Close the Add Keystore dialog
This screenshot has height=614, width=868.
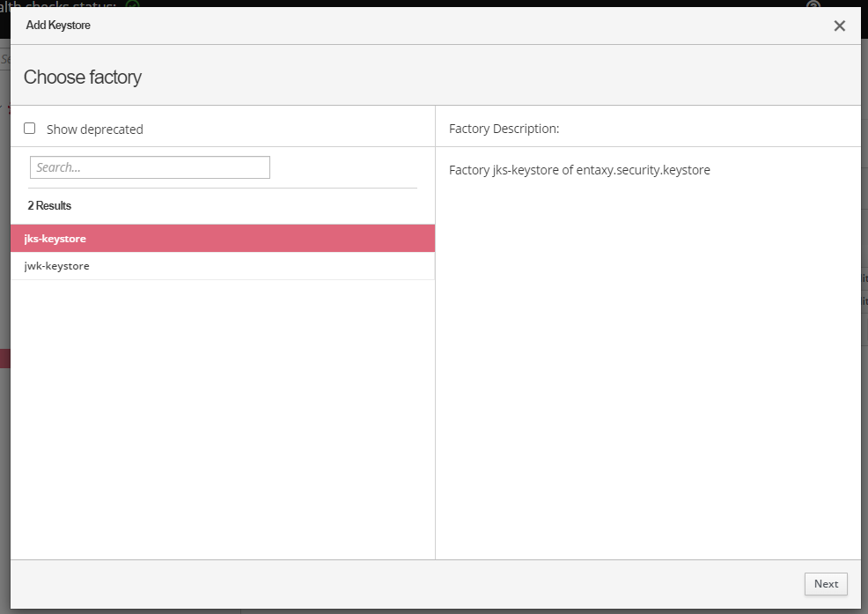[x=839, y=26]
